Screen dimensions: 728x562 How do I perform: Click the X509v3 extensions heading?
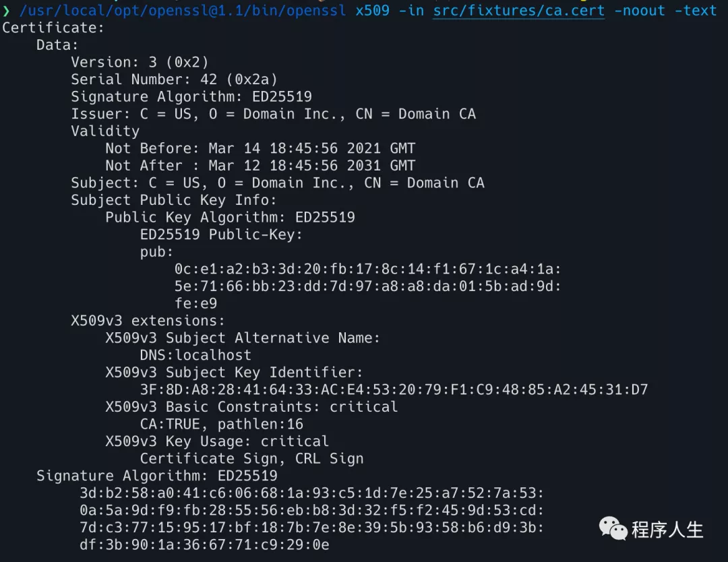(148, 321)
